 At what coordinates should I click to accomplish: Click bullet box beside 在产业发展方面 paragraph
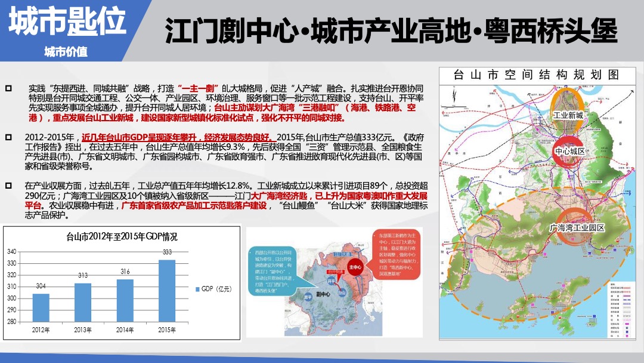pos(8,186)
